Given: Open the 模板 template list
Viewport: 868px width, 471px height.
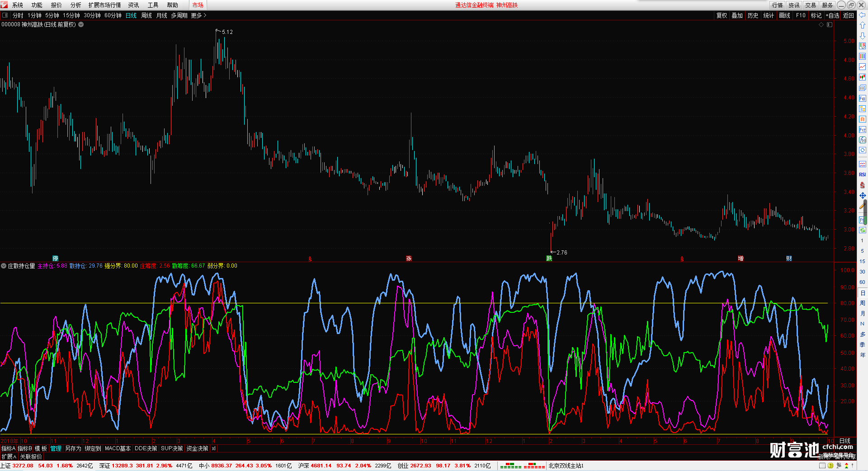Looking at the screenshot, I should pos(41,448).
